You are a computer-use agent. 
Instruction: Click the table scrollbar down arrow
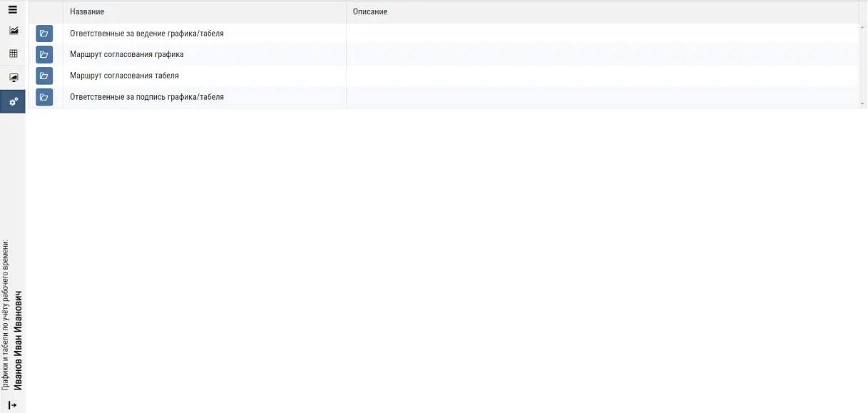862,104
